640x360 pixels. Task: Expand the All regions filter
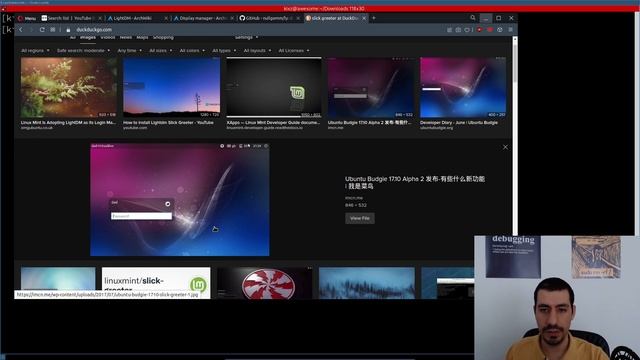[x=35, y=51]
